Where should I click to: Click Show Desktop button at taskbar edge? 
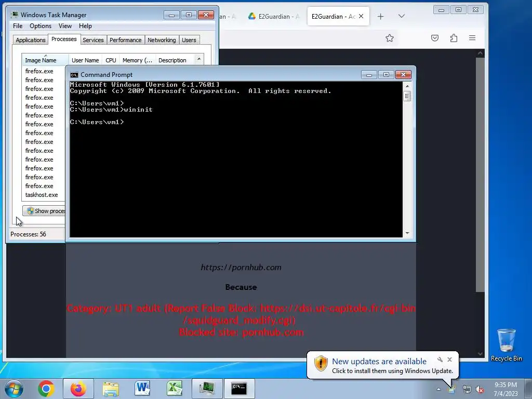click(528, 389)
